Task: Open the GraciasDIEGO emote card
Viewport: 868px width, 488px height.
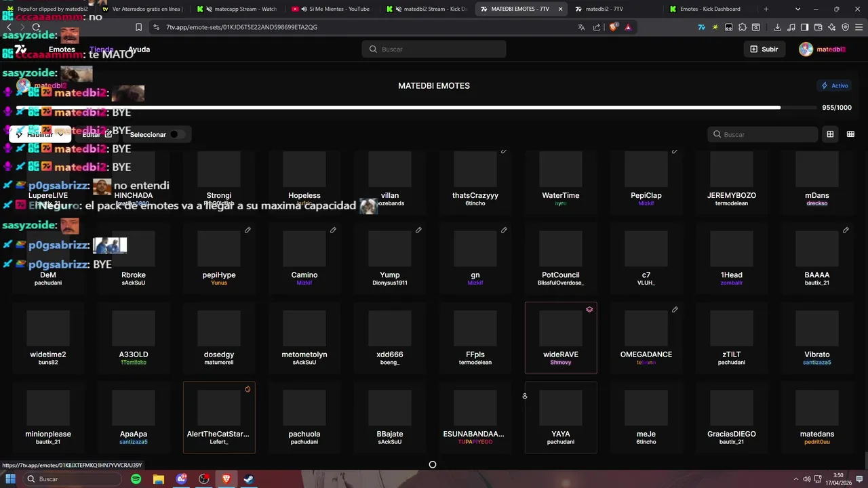Action: coord(732,418)
